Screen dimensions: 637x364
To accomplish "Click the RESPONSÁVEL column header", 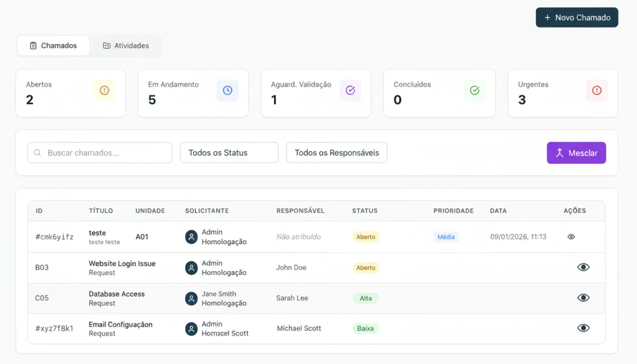I will click(300, 211).
